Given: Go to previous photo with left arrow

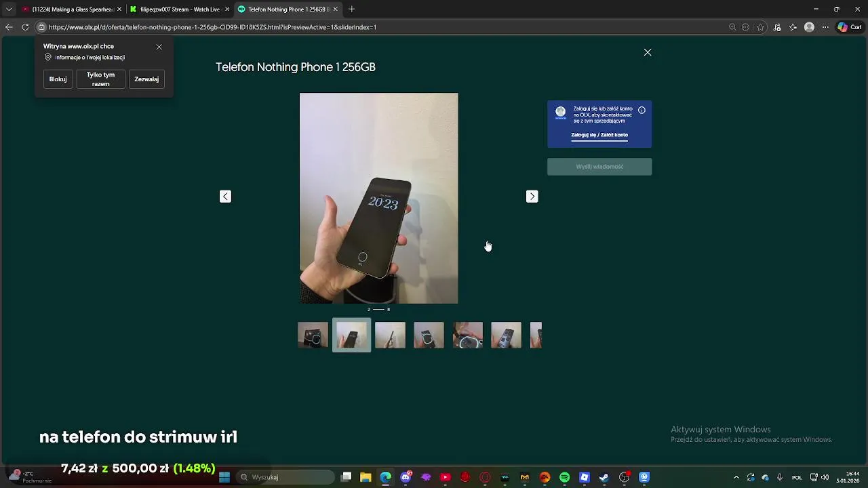Looking at the screenshot, I should click(225, 197).
